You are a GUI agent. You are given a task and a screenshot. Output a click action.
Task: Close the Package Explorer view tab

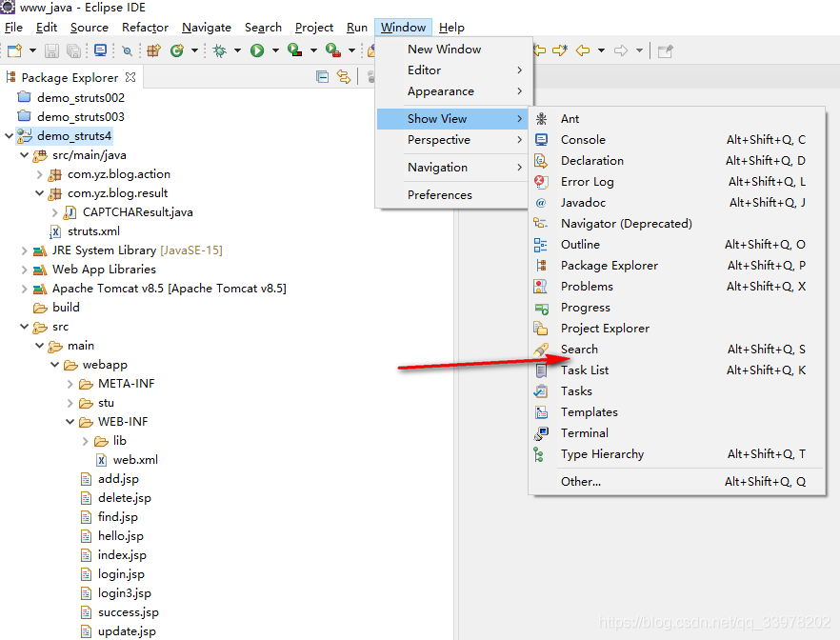coord(130,77)
